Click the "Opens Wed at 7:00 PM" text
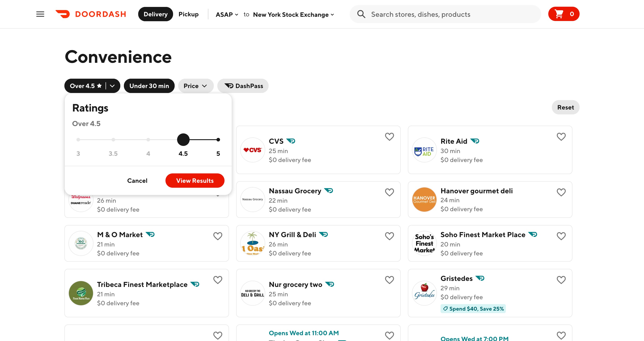 coord(475,339)
